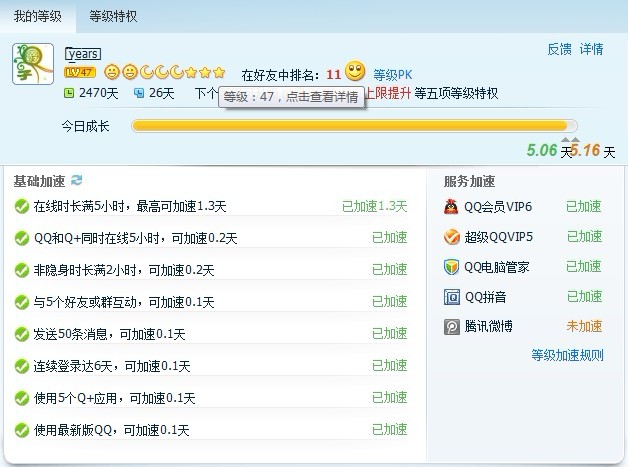Click the 5.06 天 growth value

(x=549, y=151)
